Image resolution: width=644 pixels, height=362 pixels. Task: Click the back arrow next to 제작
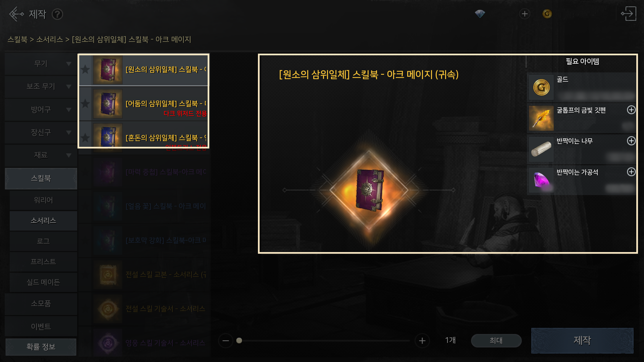(x=16, y=14)
